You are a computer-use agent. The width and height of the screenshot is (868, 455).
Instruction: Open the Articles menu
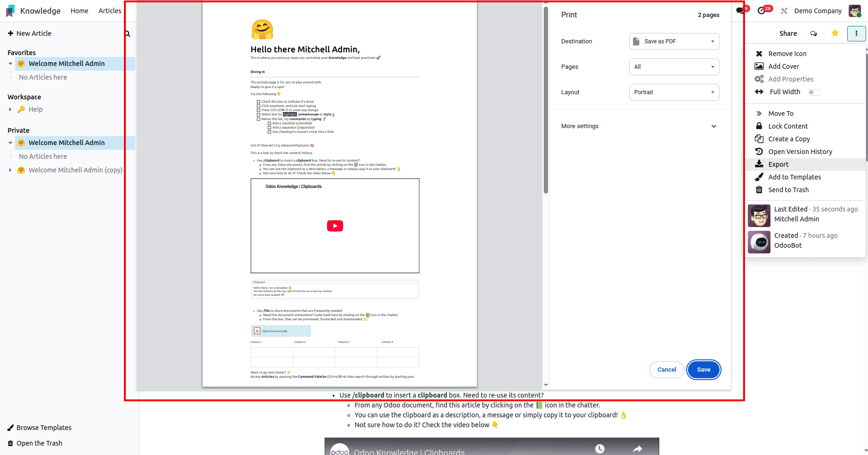point(110,11)
